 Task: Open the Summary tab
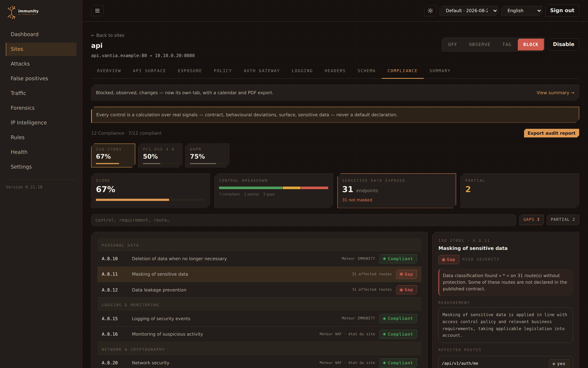(440, 71)
